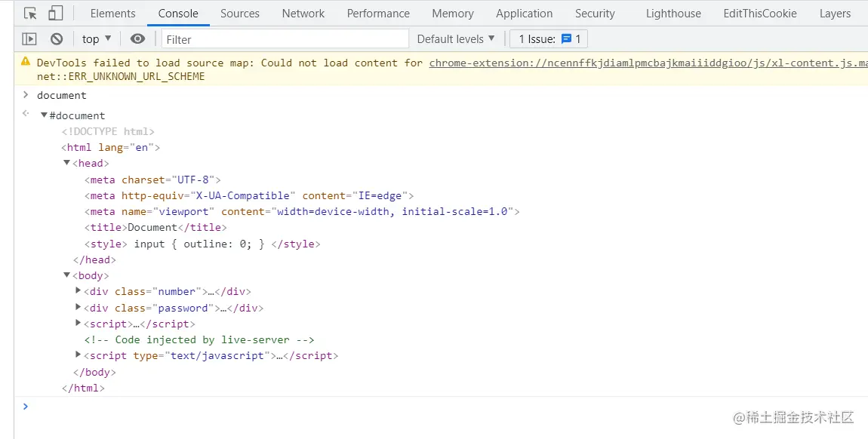This screenshot has height=439, width=868.
Task: Expand the text/javascript script node
Action: (x=78, y=355)
